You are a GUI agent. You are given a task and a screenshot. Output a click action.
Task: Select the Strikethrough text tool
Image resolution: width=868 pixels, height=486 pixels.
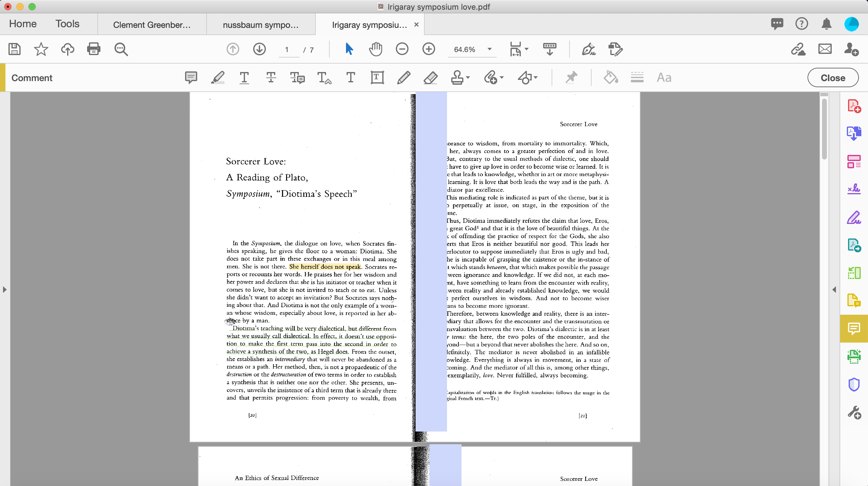[271, 77]
